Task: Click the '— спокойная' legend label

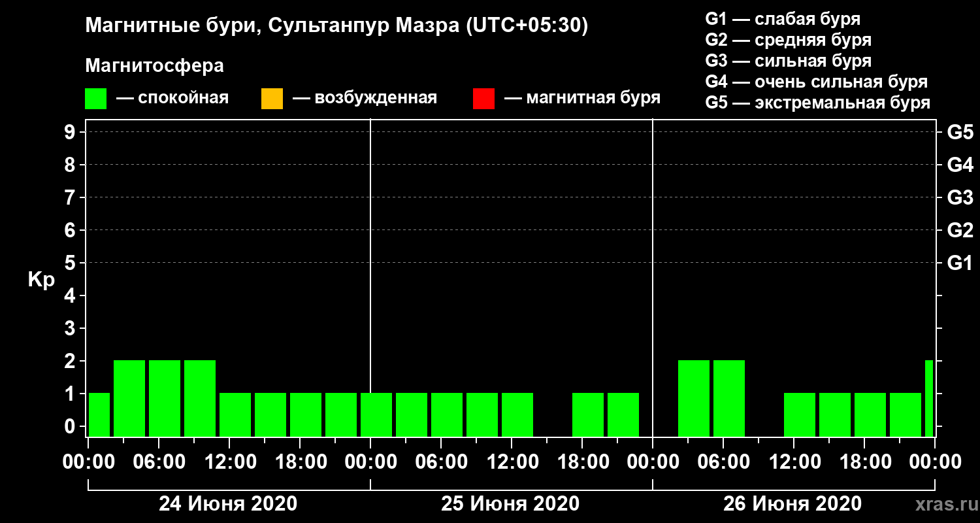Action: (x=172, y=99)
